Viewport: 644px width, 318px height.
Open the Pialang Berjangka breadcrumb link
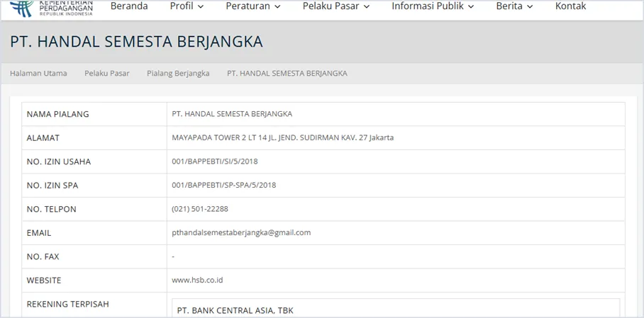pos(178,74)
